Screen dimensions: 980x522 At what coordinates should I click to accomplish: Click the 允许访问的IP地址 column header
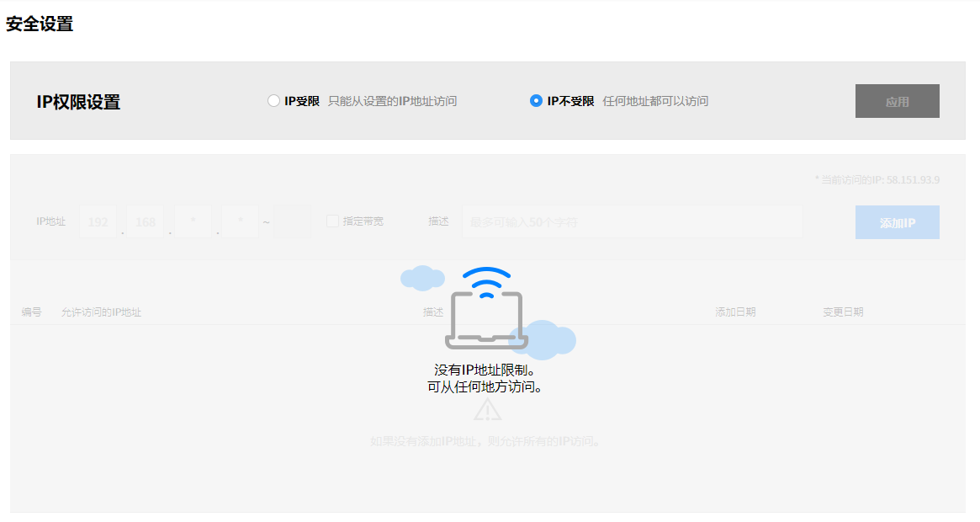tap(101, 312)
